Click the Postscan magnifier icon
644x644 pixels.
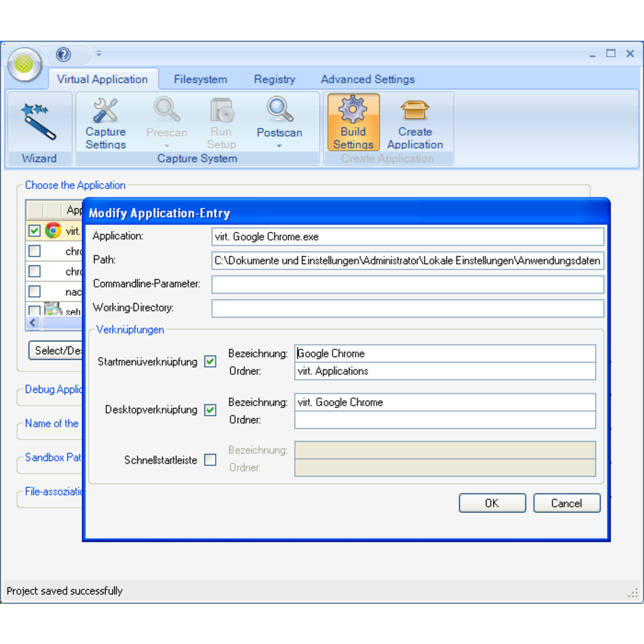tap(279, 110)
